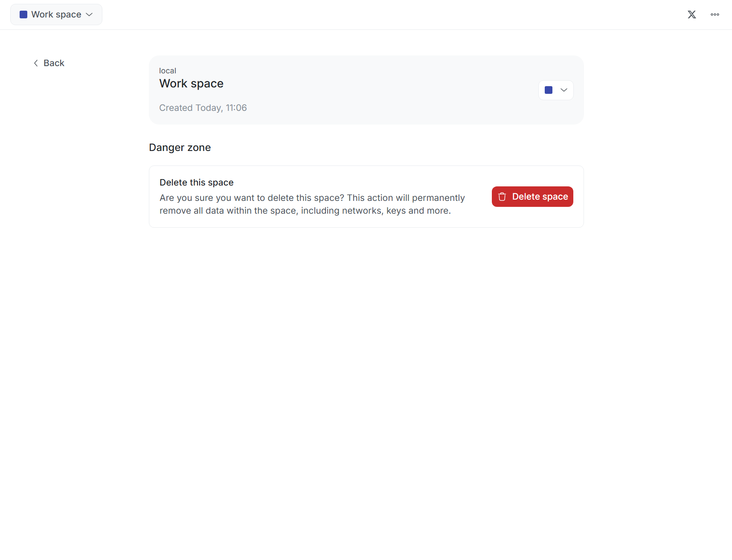732x560 pixels.
Task: Open the three-dot more options menu
Action: [x=715, y=15]
